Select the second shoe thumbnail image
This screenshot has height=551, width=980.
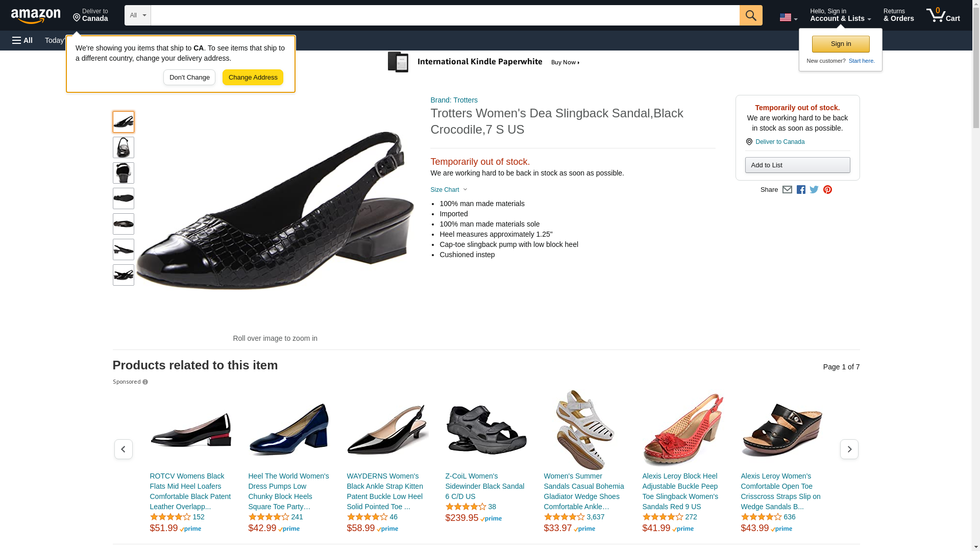click(124, 147)
